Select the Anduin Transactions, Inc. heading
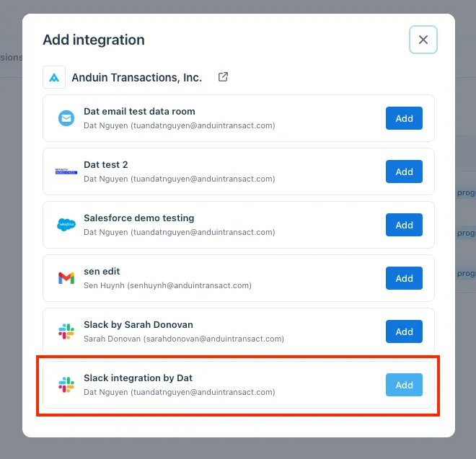Viewport: 476px width, 459px height. click(x=137, y=78)
